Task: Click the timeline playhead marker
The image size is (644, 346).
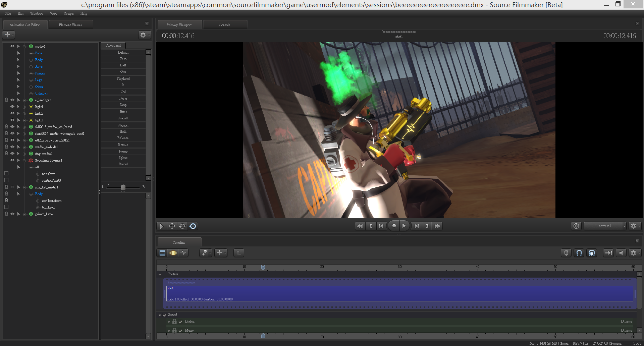Action: click(263, 267)
